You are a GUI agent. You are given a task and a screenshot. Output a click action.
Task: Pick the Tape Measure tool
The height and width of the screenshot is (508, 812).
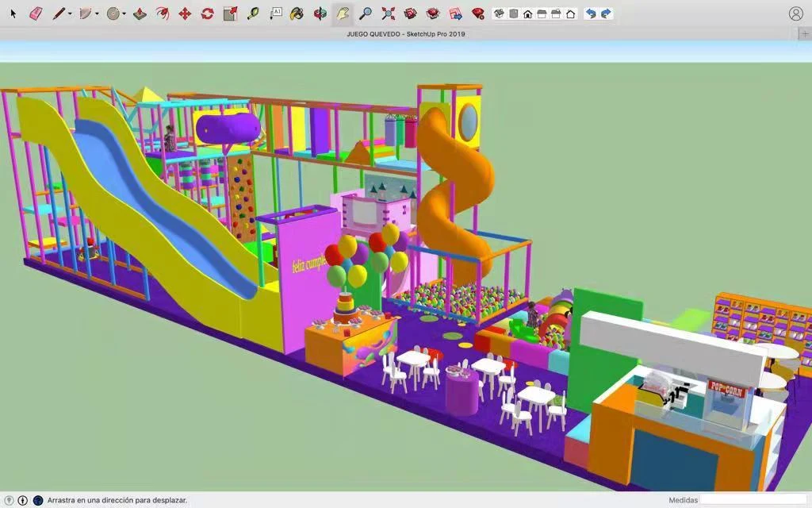coord(253,14)
